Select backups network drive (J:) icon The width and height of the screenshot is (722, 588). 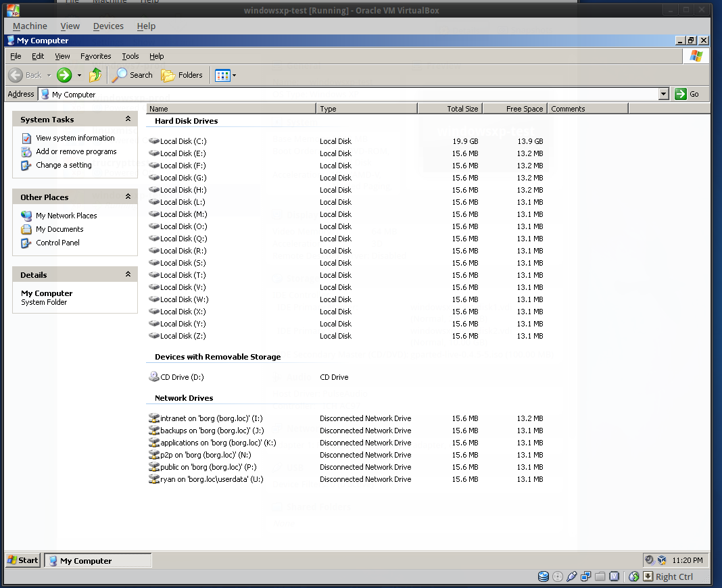click(x=153, y=430)
